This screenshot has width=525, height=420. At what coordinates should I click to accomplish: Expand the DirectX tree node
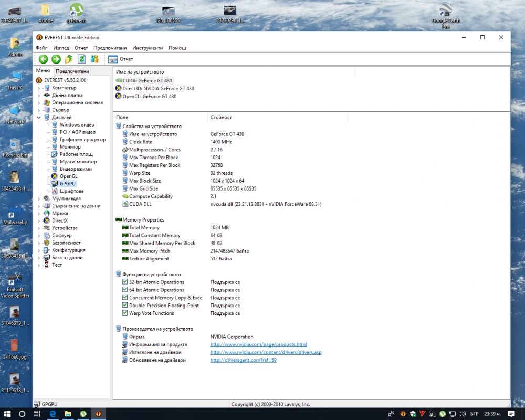click(38, 220)
